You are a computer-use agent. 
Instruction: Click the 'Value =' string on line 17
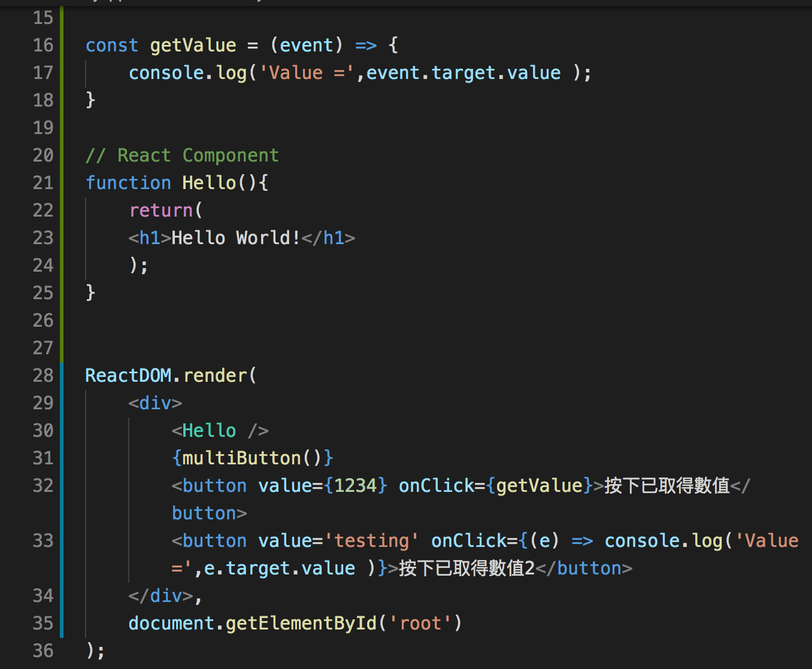click(307, 73)
